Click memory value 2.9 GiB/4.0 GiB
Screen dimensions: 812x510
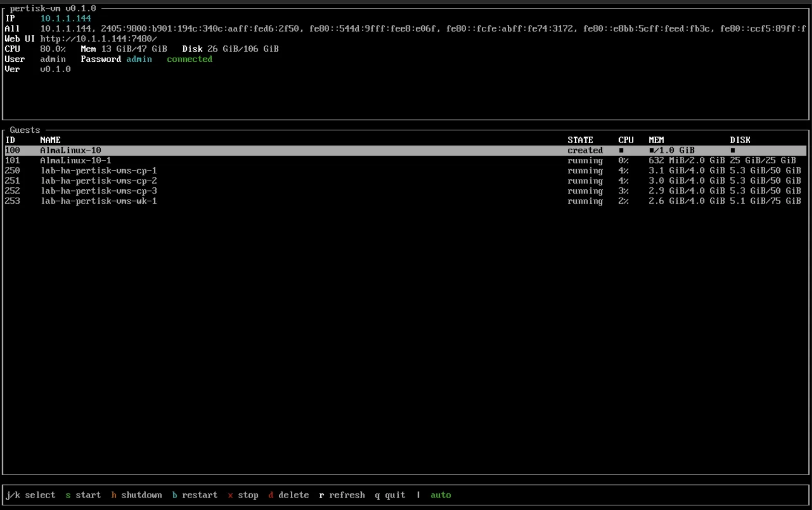point(686,191)
